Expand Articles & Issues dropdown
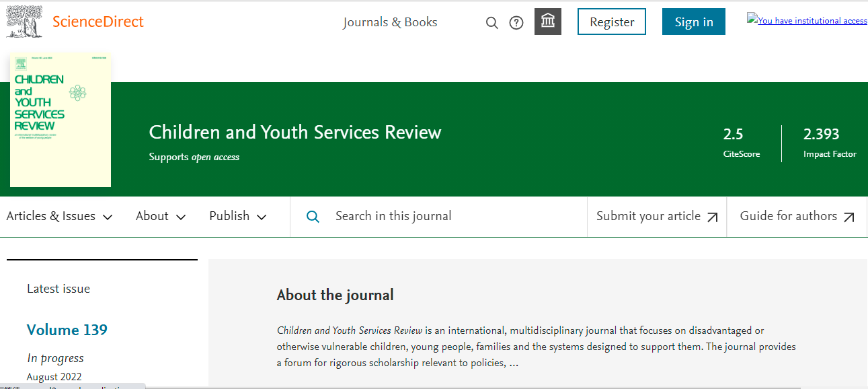Viewport: 868px width, 389px height. pos(59,216)
